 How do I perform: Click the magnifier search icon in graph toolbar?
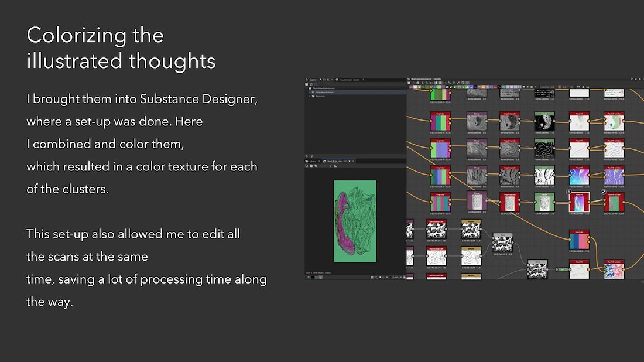tap(427, 83)
